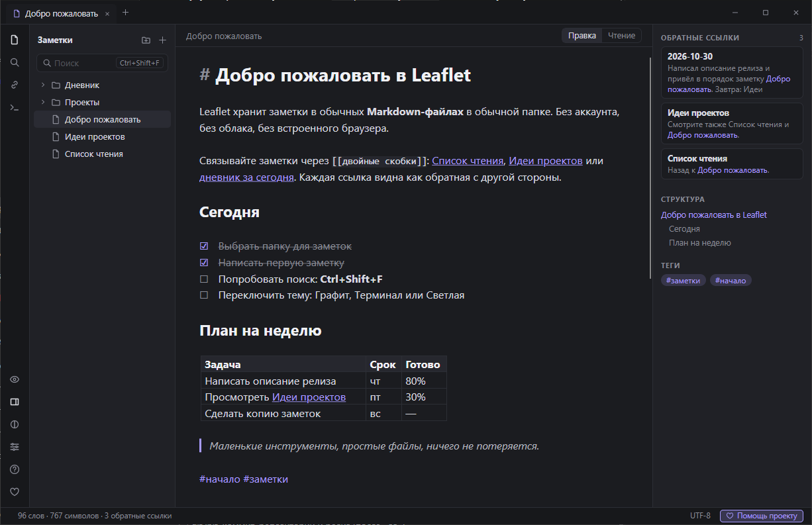
Task: Open the Идеи проектов backlink card
Action: [x=732, y=124]
